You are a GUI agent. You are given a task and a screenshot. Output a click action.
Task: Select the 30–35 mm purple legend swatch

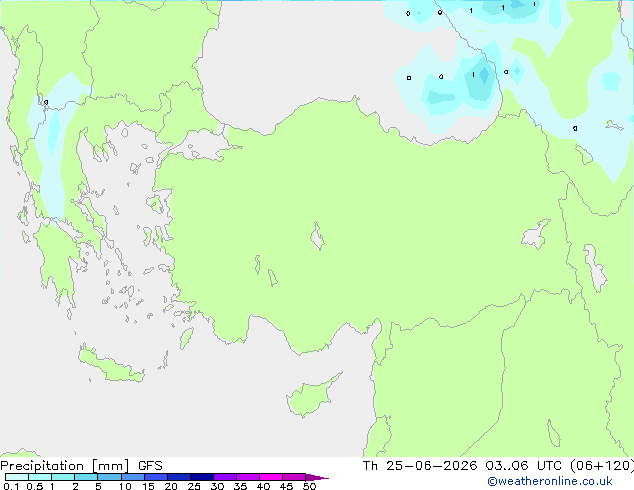tap(225, 477)
